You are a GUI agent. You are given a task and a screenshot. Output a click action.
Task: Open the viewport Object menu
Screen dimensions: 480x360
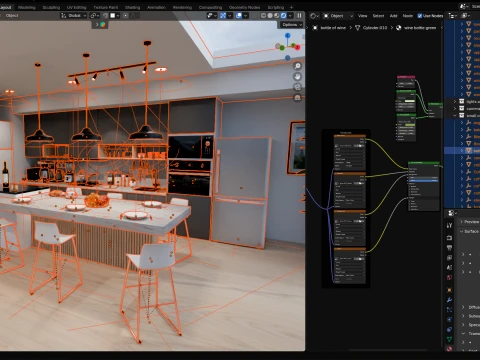[x=12, y=16]
